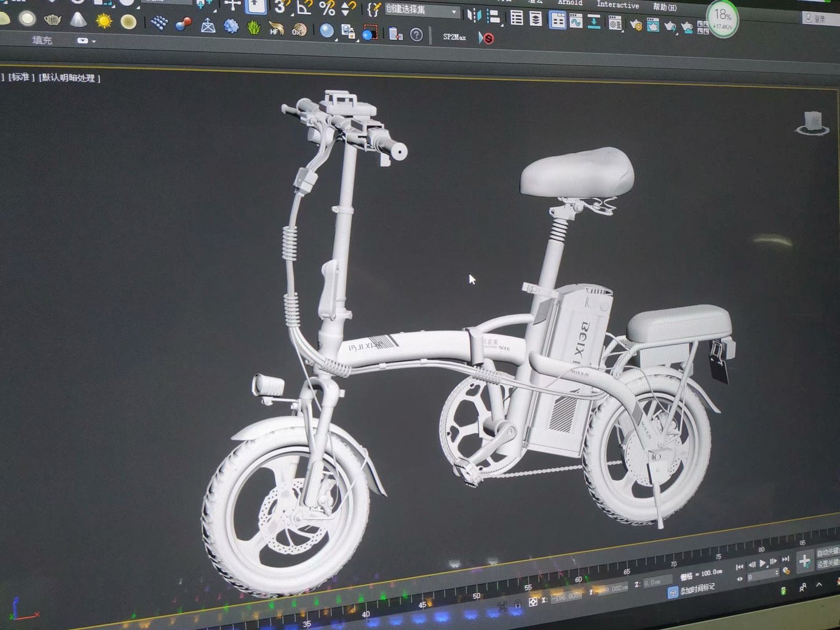Open the time configuration icon
The width and height of the screenshot is (840, 630).
coord(786,572)
